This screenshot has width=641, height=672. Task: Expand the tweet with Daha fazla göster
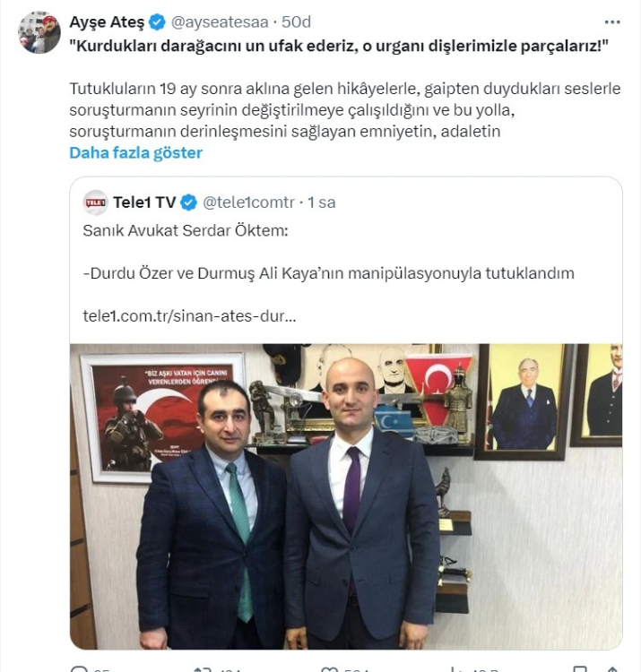tap(136, 153)
